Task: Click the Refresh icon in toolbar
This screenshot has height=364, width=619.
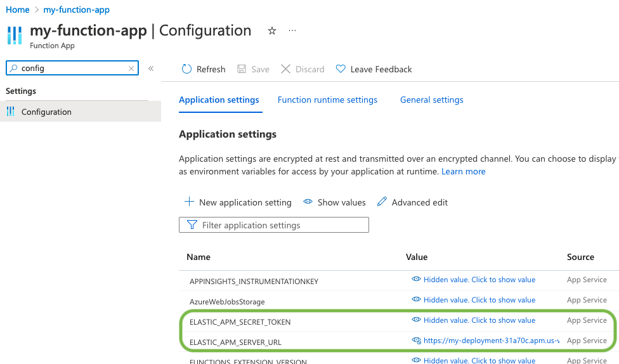Action: pyautogui.click(x=186, y=69)
